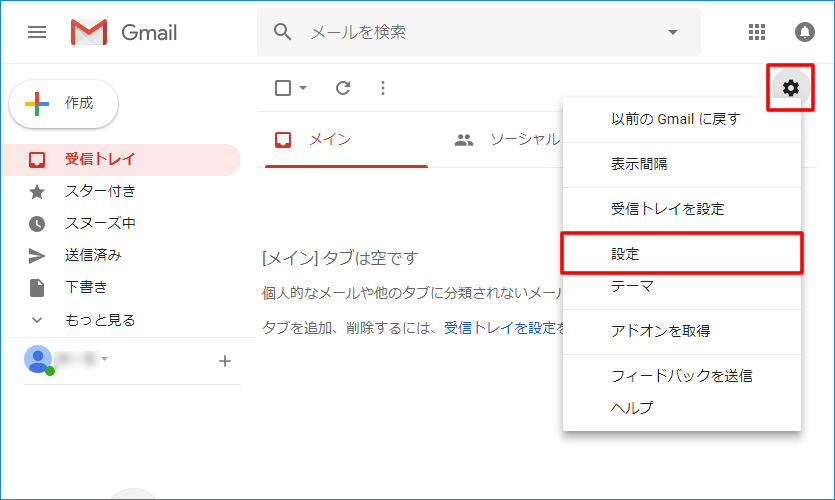Open the three-dot more options menu

coord(383,88)
